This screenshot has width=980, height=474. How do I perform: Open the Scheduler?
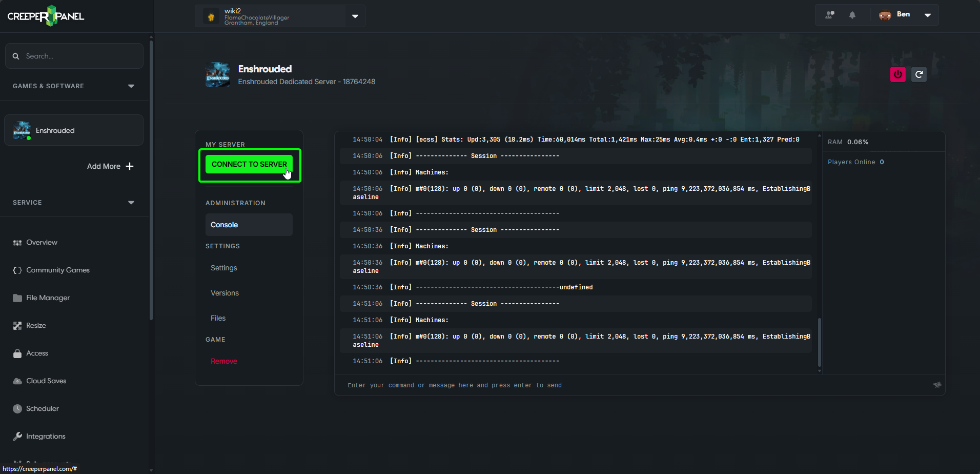(43, 409)
